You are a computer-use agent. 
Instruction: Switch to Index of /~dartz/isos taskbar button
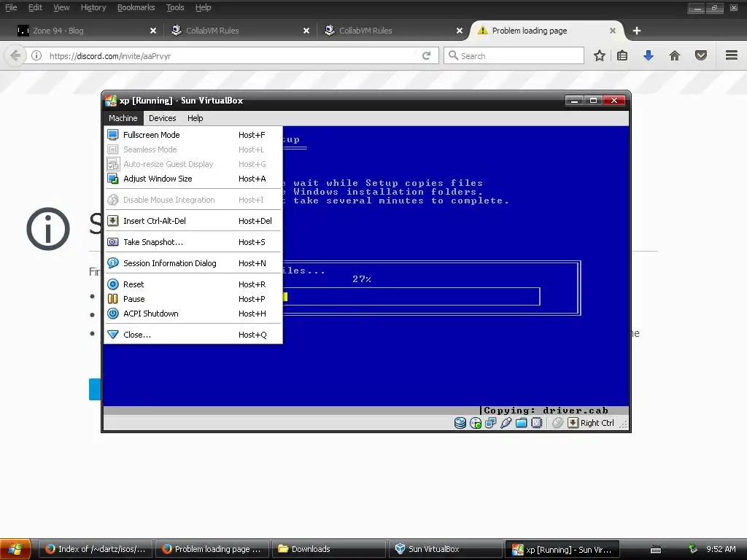tap(95, 549)
